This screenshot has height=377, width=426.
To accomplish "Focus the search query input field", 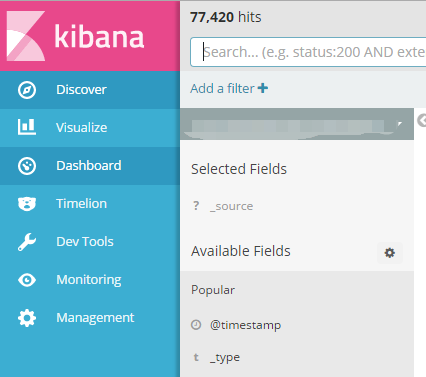I will coord(308,52).
